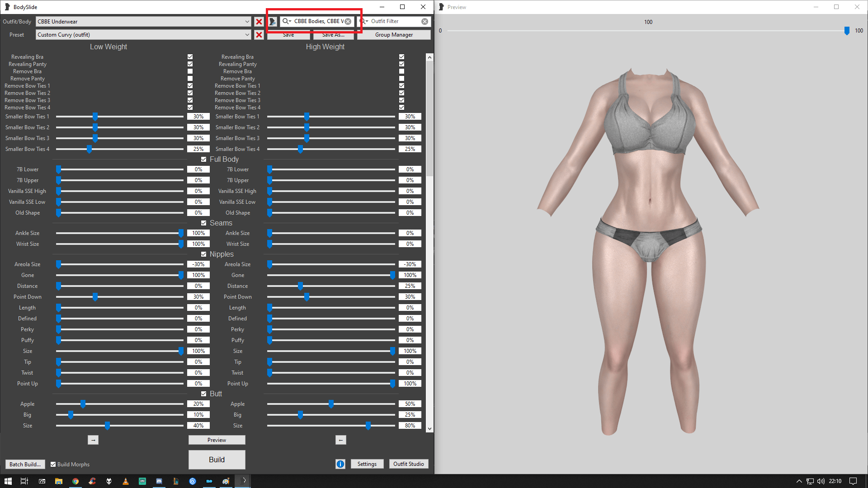Click the Preview button above Build
The image size is (868, 488).
point(217,440)
